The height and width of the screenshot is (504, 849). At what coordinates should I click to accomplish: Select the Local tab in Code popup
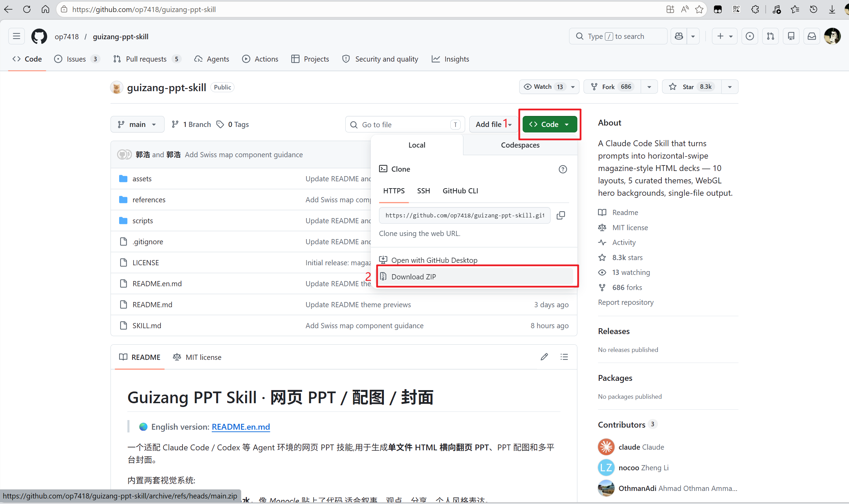pyautogui.click(x=417, y=145)
